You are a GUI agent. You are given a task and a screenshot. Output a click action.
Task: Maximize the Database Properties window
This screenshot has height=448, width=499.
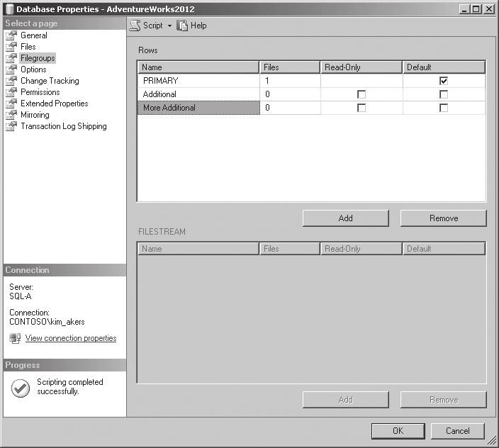(476, 9)
